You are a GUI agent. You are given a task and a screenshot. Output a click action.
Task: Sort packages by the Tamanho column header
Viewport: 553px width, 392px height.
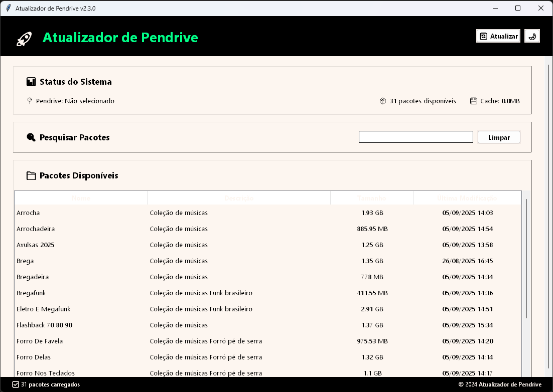coord(371,198)
